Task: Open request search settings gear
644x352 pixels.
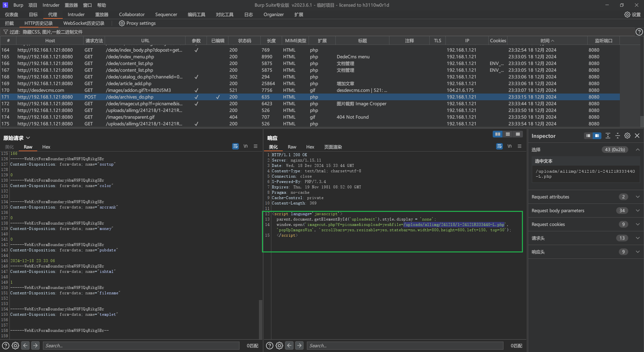Action: point(15,345)
